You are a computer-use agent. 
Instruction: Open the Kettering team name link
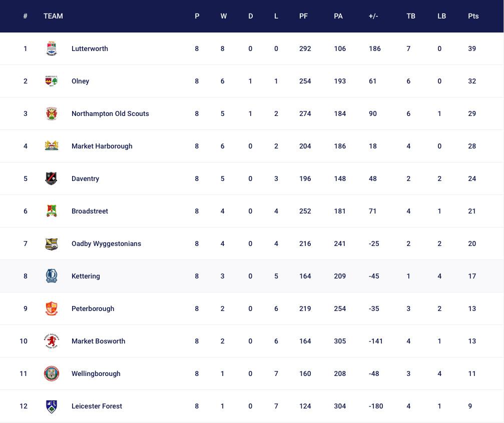[x=86, y=276]
